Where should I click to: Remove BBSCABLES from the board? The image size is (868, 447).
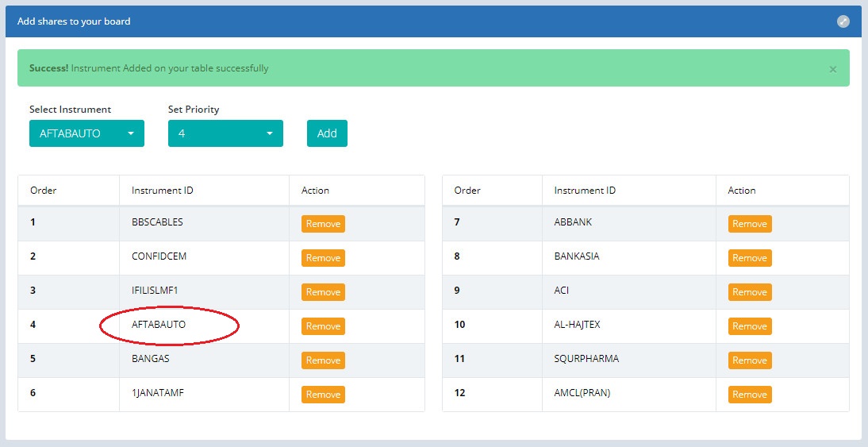323,224
